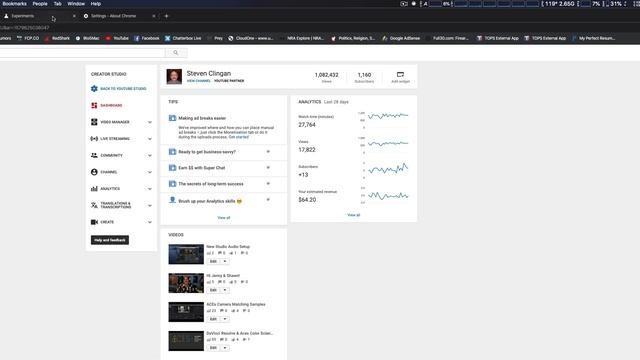The height and width of the screenshot is (360, 640).
Task: Expand Translations & Transcriptions chevron
Action: [x=150, y=205]
